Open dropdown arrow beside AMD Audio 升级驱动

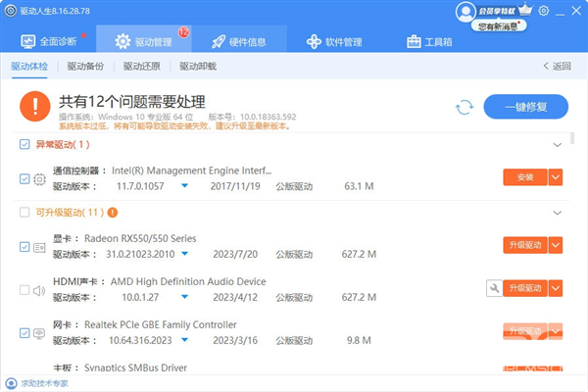coord(556,288)
